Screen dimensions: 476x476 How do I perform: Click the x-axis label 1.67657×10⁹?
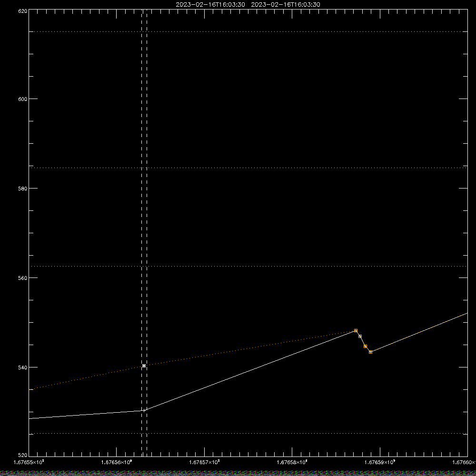click(x=204, y=462)
